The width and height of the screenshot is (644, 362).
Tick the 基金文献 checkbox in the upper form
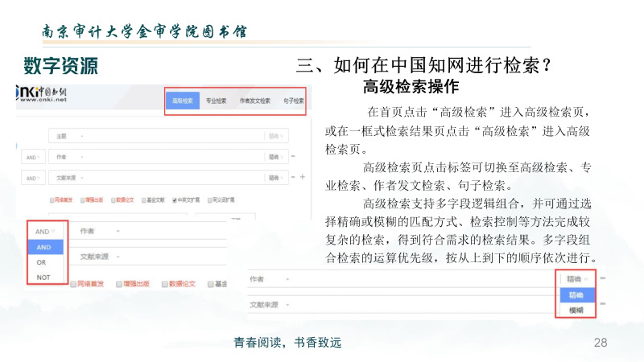[142, 200]
